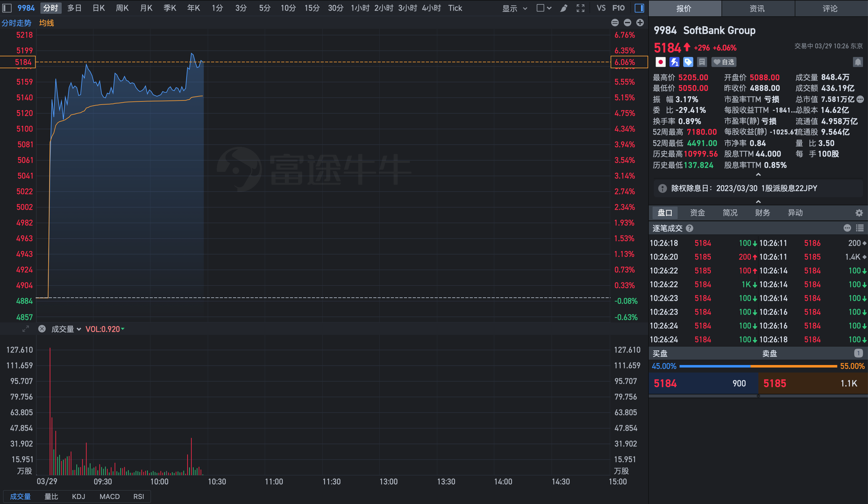Close the 成交量 indicator panel
Viewport: 868px width, 504px height.
click(42, 329)
